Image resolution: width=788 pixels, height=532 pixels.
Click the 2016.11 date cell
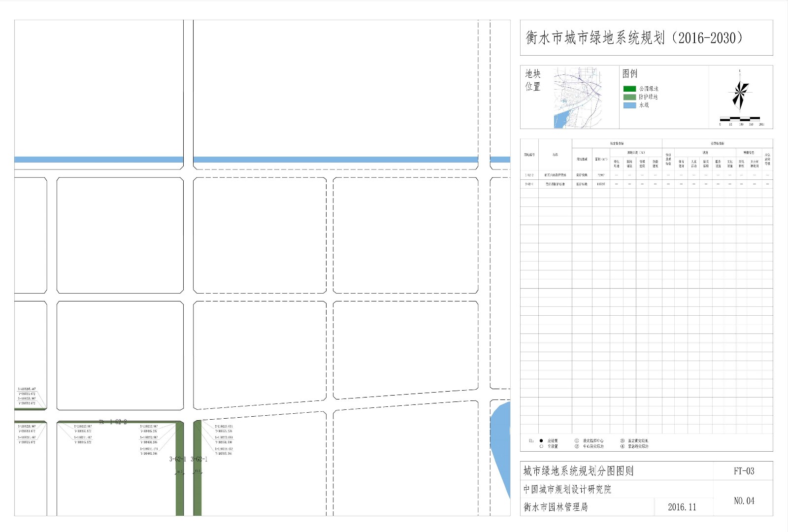point(682,507)
